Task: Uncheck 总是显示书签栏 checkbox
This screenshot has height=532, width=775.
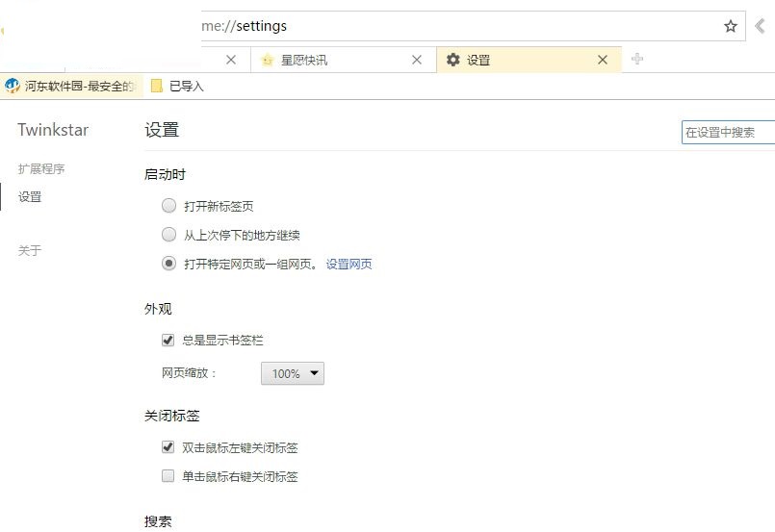Action: pos(168,340)
